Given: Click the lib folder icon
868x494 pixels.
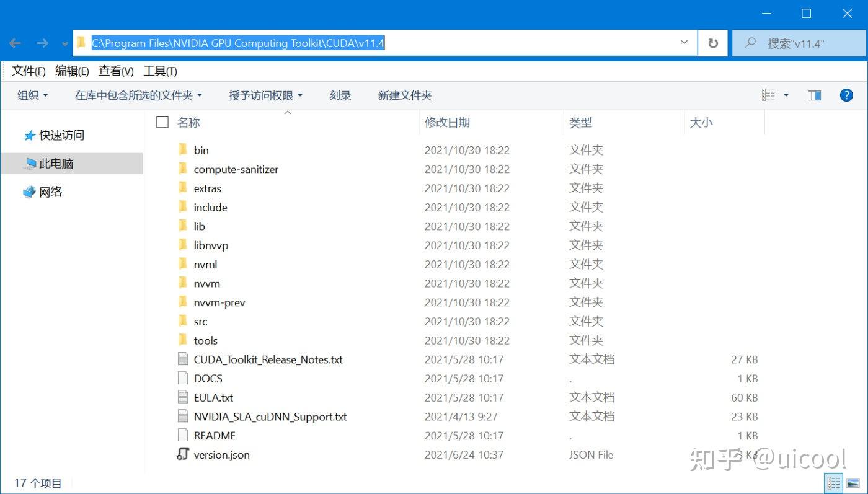Looking at the screenshot, I should pyautogui.click(x=182, y=226).
